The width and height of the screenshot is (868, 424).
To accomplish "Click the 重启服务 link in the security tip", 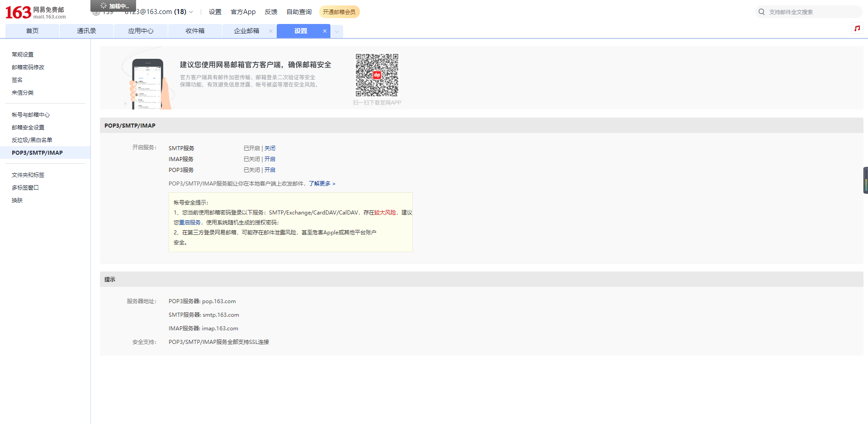I will [190, 222].
